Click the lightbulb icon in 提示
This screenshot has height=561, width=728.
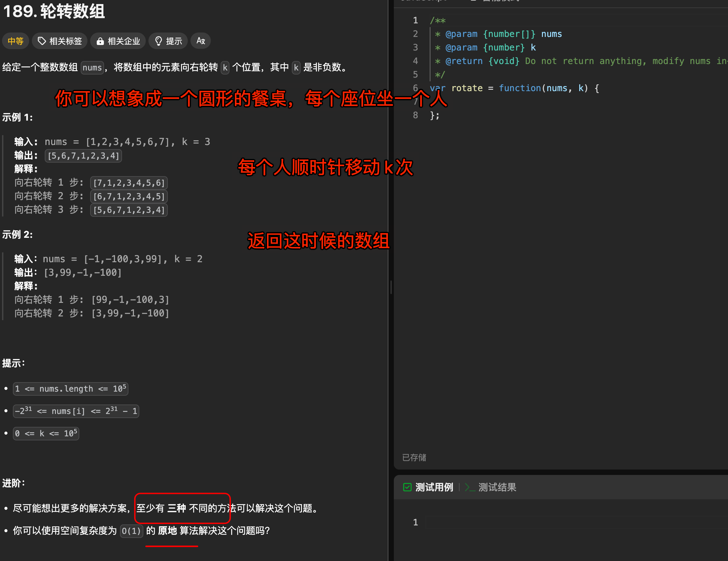pyautogui.click(x=158, y=41)
